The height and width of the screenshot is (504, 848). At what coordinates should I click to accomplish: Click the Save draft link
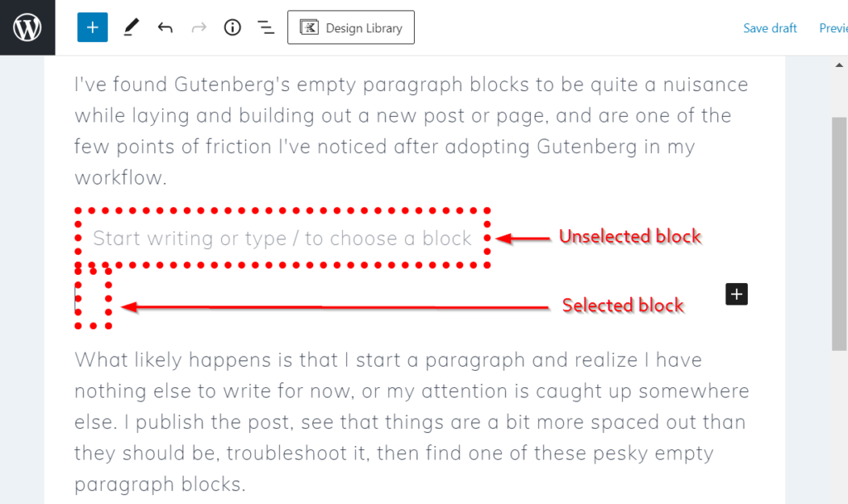pyautogui.click(x=769, y=28)
